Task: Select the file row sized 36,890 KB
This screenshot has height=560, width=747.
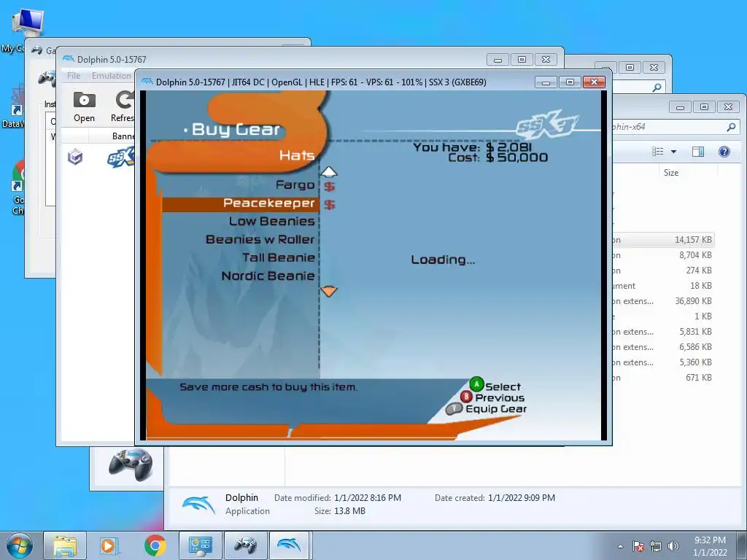Action: pos(664,301)
